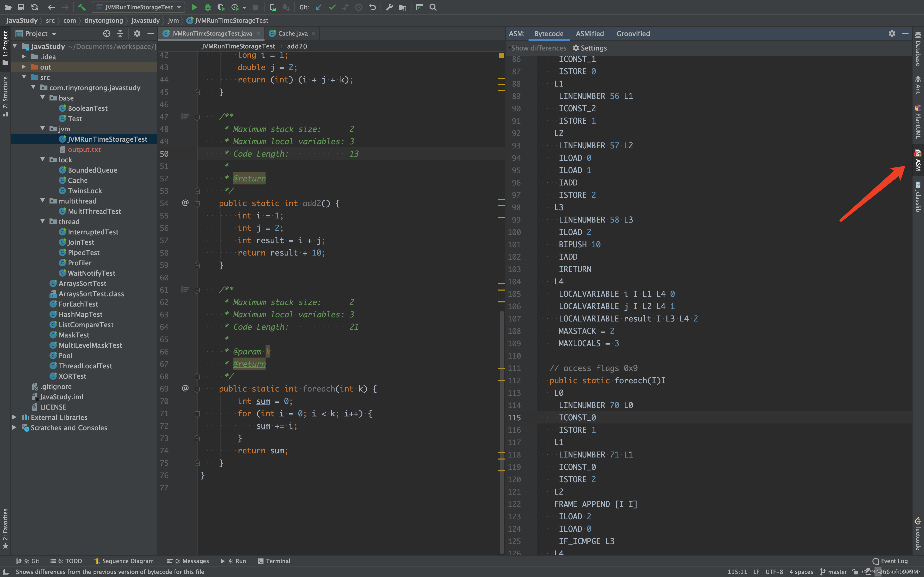The image size is (924, 577).
Task: Collapse the lock package folder
Action: [x=43, y=159]
